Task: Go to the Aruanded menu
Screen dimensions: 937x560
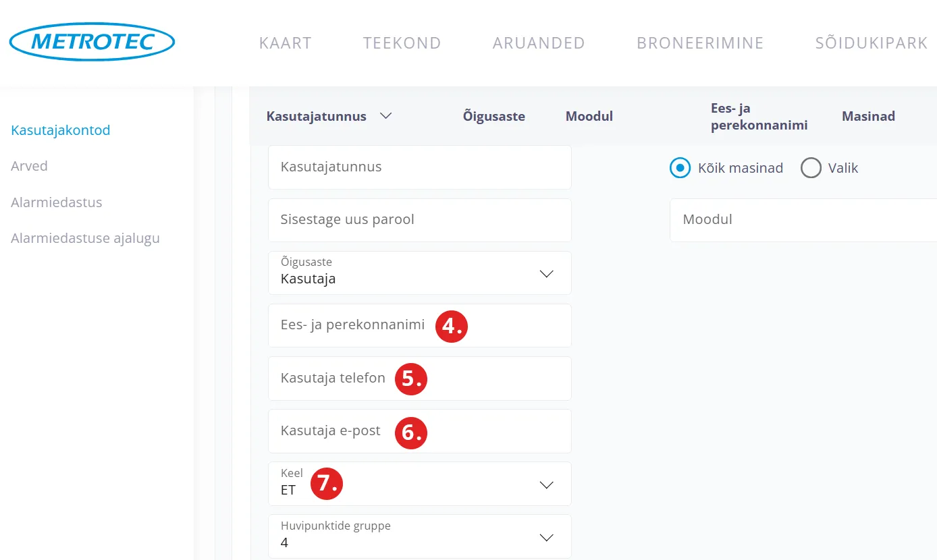Action: 538,43
